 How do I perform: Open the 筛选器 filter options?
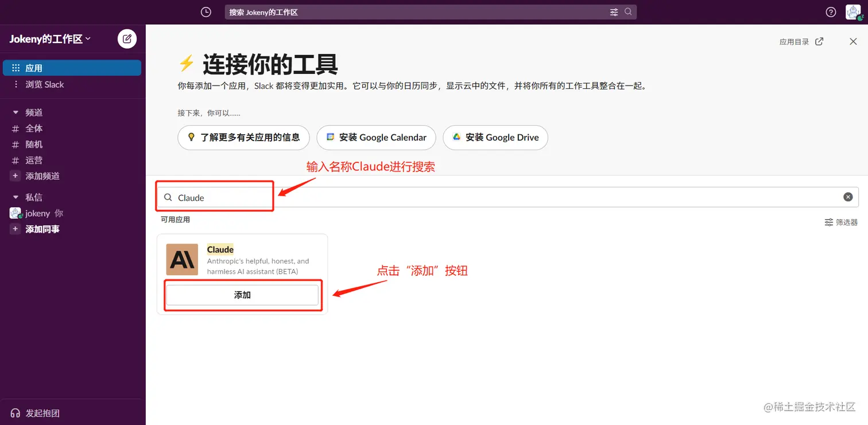841,222
